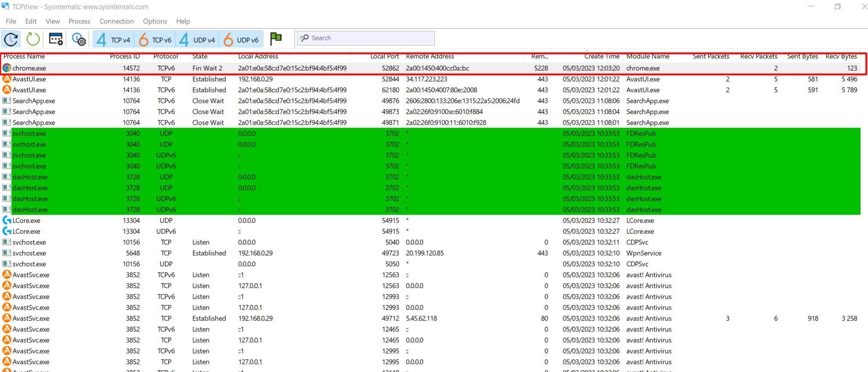Click remote address 2a00:1450:4007:80e::2008
Image resolution: width=868 pixels, height=372 pixels.
point(441,90)
